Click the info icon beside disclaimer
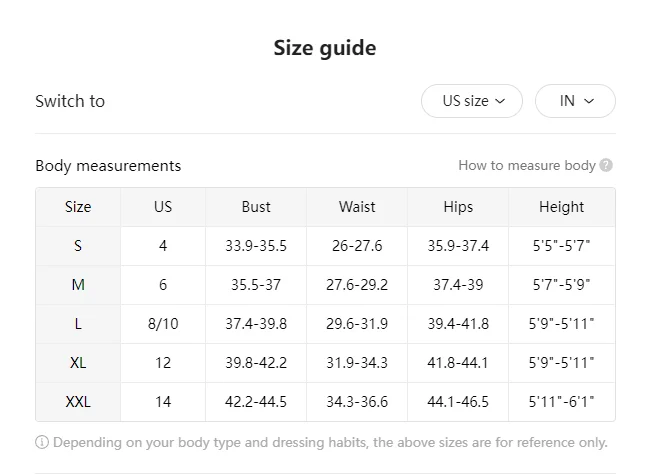650x475 pixels. coord(42,442)
